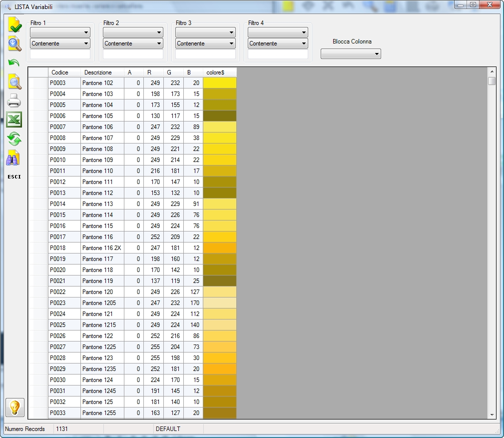Open the Filtro 1 field dropdown
This screenshot has width=504, height=438.
pyautogui.click(x=60, y=32)
